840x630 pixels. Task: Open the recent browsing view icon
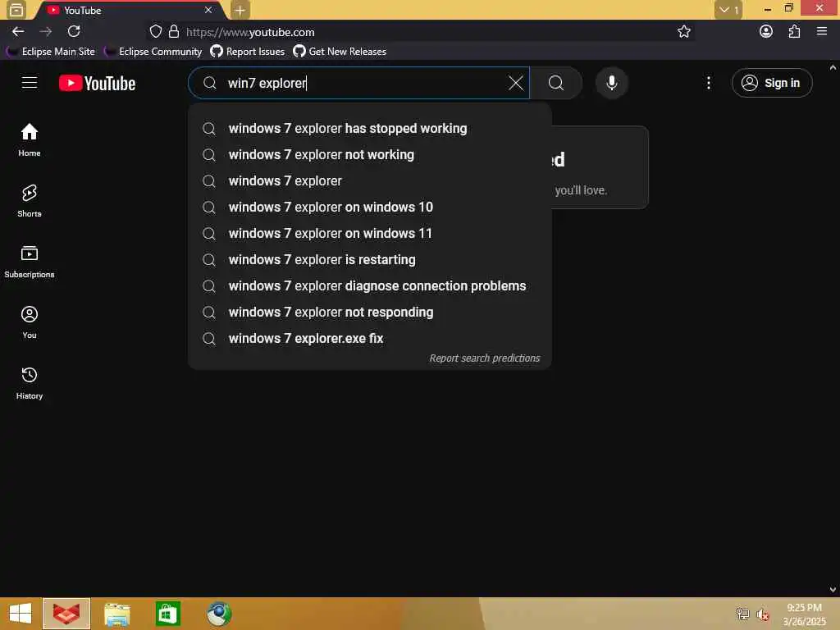point(16,10)
